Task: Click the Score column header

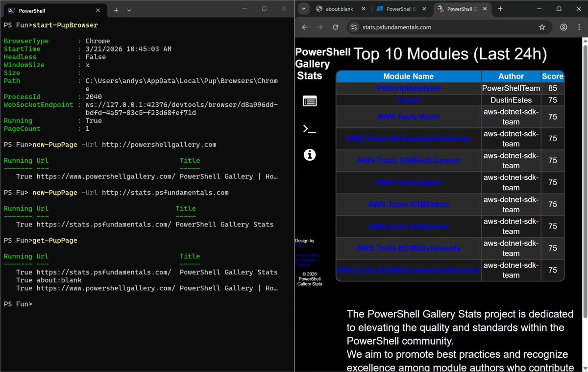Action: [552, 76]
